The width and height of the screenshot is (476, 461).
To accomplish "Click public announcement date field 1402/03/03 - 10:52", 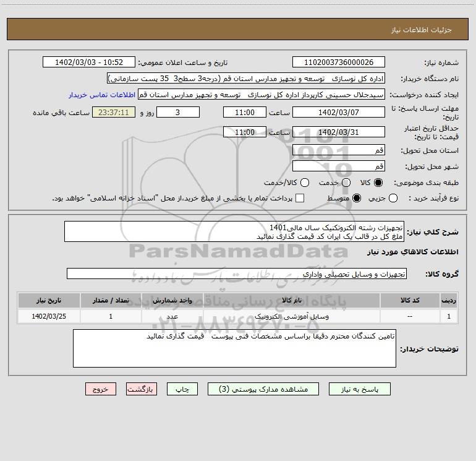I will 89,62.
